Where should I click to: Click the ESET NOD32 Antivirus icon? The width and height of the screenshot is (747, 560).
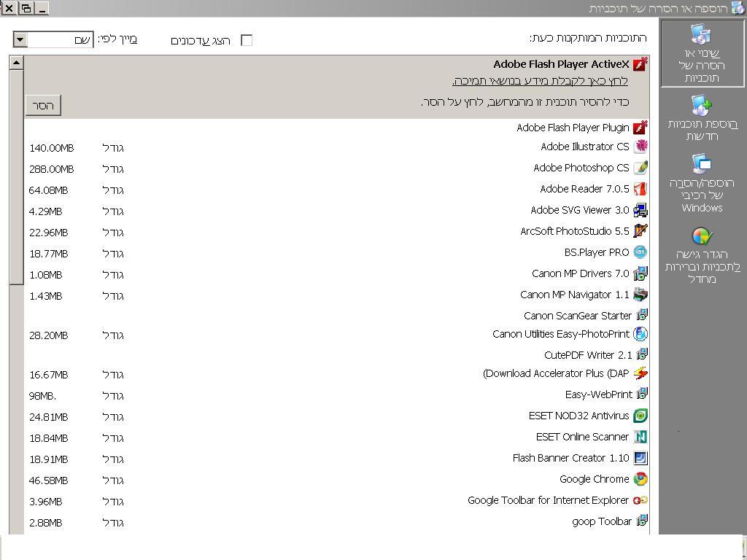point(640,416)
